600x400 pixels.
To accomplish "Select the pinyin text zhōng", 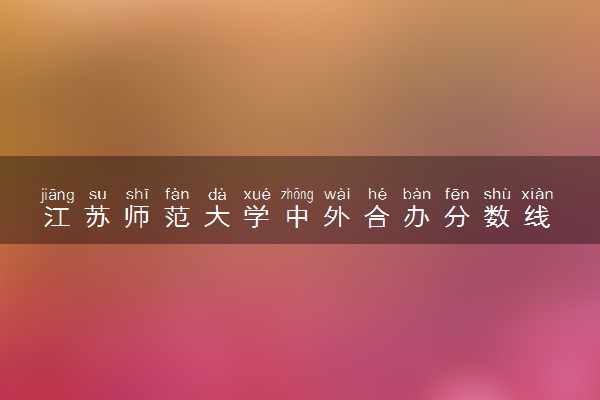I will pos(297,195).
